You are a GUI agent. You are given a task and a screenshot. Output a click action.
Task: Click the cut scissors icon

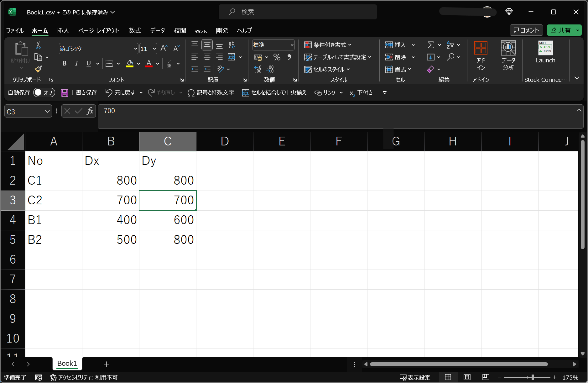click(x=38, y=45)
